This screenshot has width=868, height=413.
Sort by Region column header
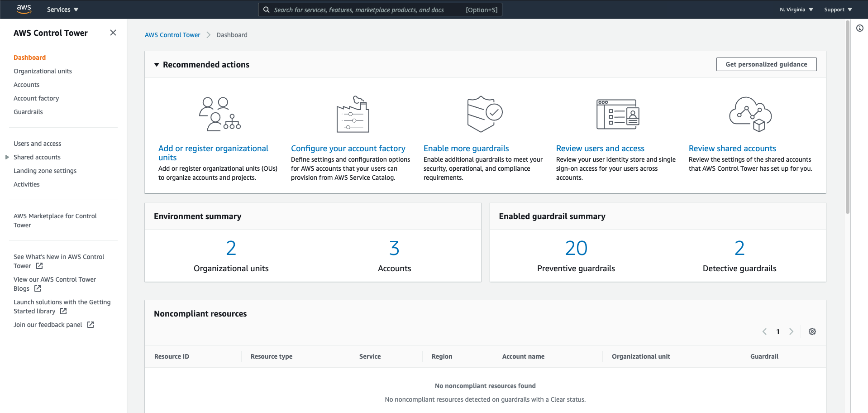(x=442, y=356)
